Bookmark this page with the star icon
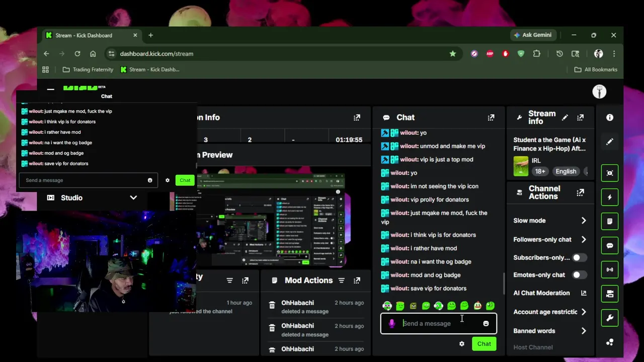Screen dimensions: 644x362 [453, 54]
